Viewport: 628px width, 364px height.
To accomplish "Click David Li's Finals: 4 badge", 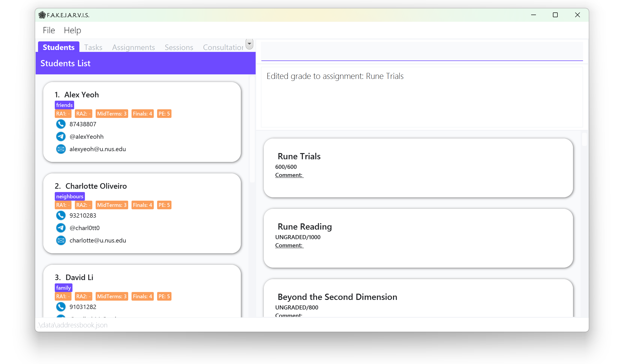I will [143, 297].
